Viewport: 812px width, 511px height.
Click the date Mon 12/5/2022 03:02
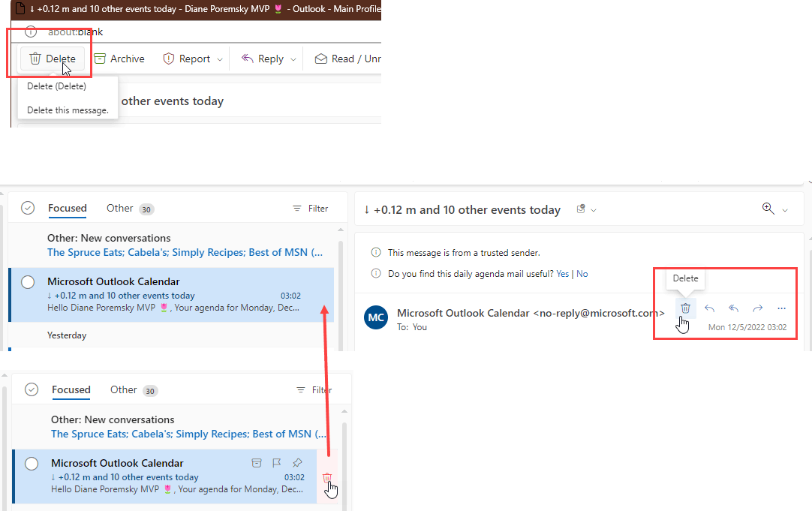[747, 327]
